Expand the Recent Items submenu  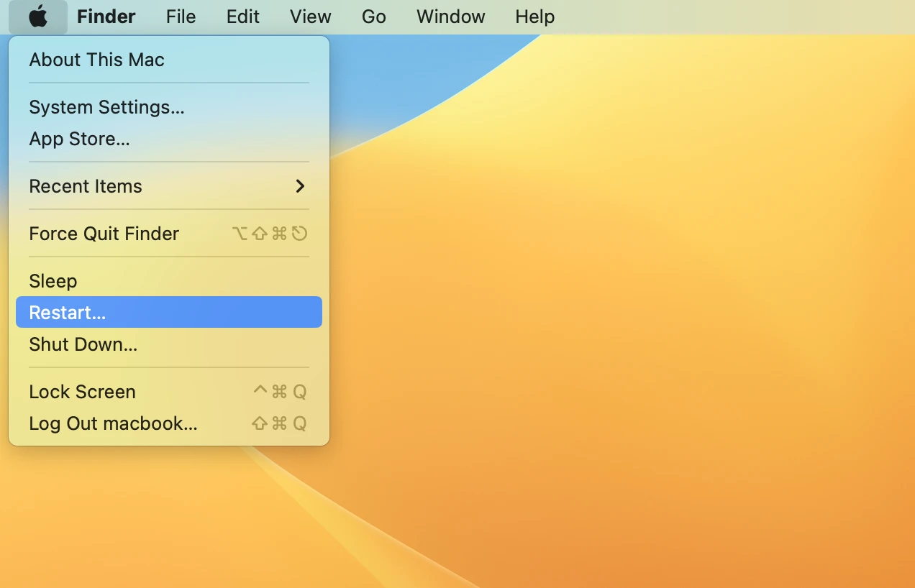(x=86, y=186)
